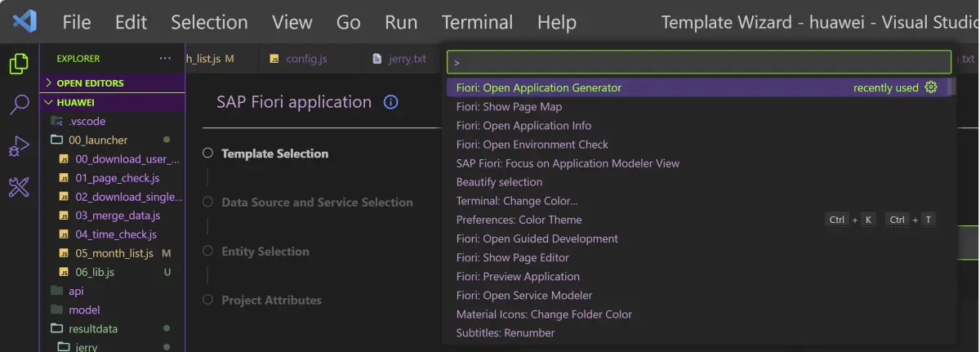Viewport: 980px width, 352px height.
Task: Run Fiori: Open Guided Development command
Action: click(x=699, y=238)
